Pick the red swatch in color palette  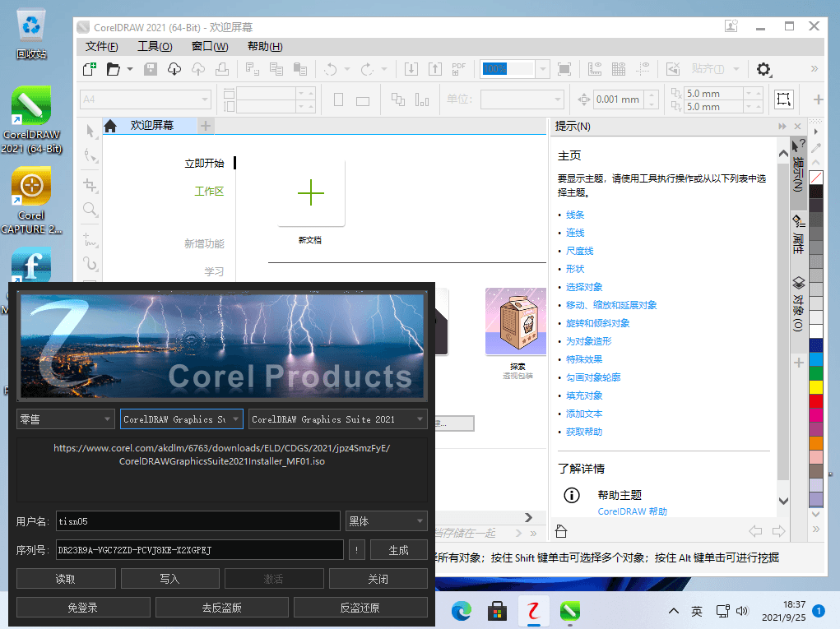(x=816, y=401)
